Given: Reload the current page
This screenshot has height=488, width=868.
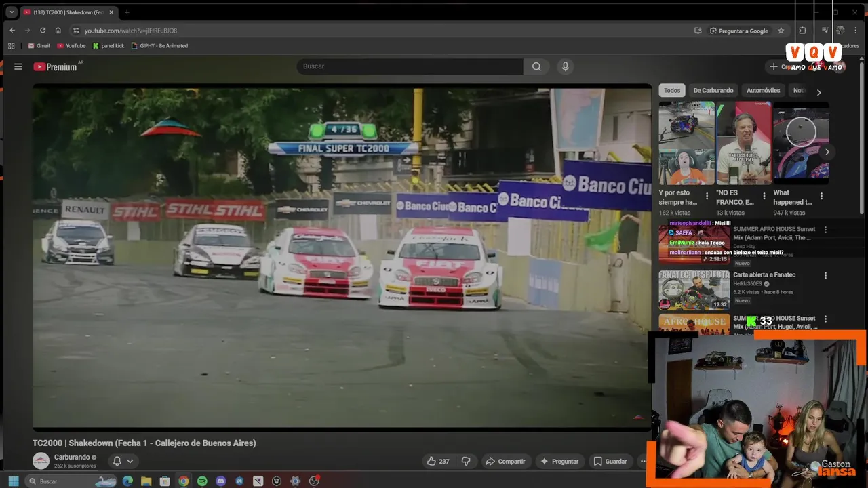Looking at the screenshot, I should coord(43,30).
